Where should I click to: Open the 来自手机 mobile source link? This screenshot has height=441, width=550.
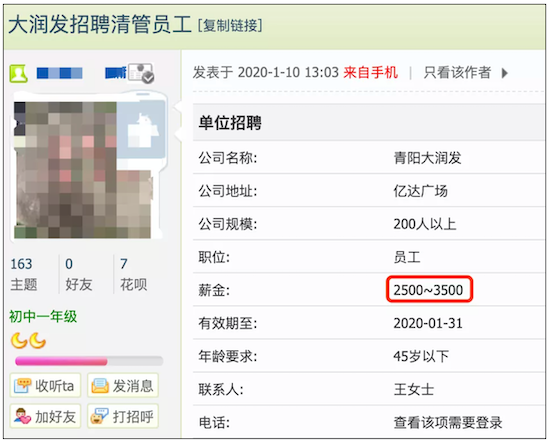[370, 73]
